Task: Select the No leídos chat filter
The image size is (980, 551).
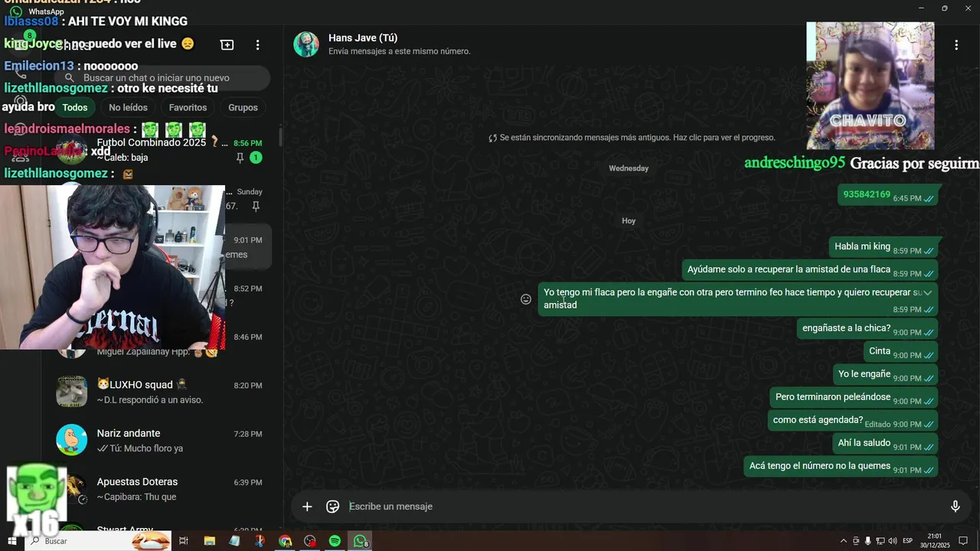Action: click(x=128, y=107)
